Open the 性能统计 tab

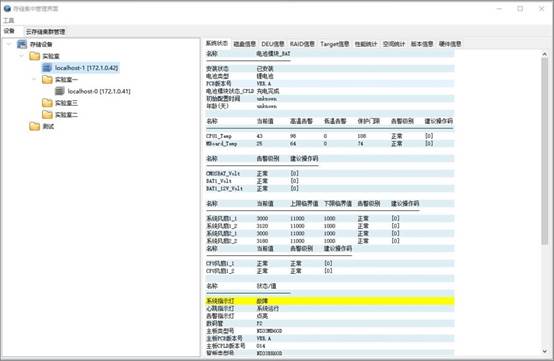pos(366,44)
